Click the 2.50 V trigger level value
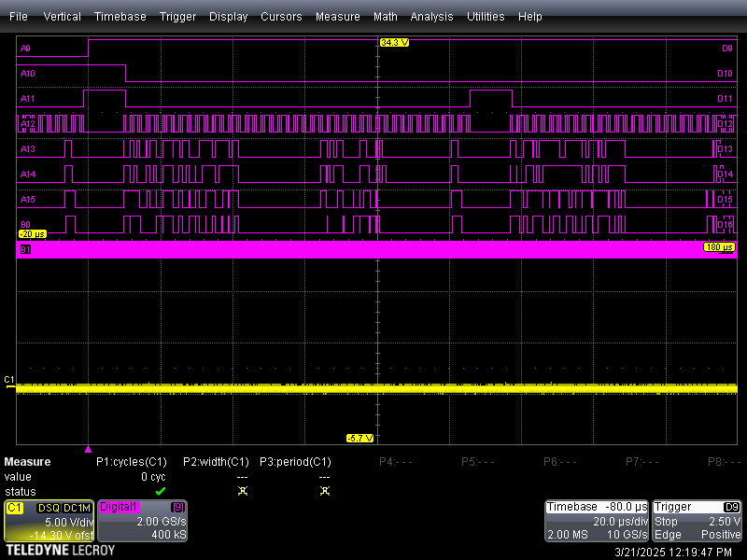Viewport: 747px width, 560px height. click(725, 522)
